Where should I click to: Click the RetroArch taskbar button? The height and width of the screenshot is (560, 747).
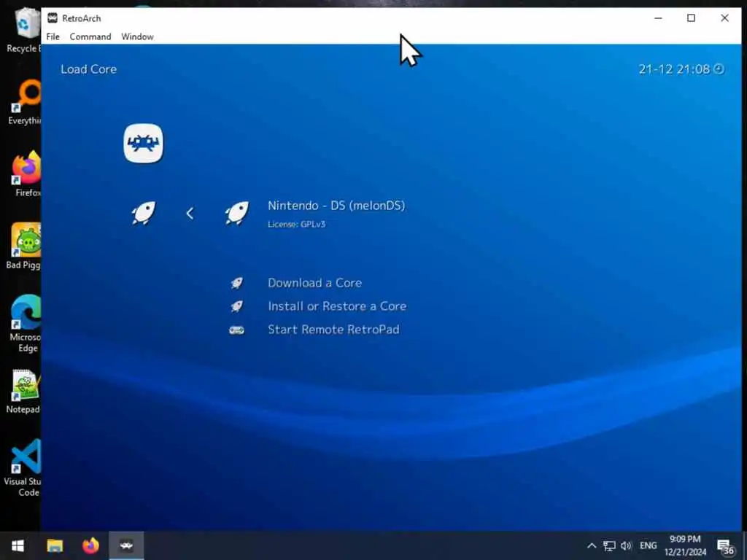pyautogui.click(x=126, y=545)
